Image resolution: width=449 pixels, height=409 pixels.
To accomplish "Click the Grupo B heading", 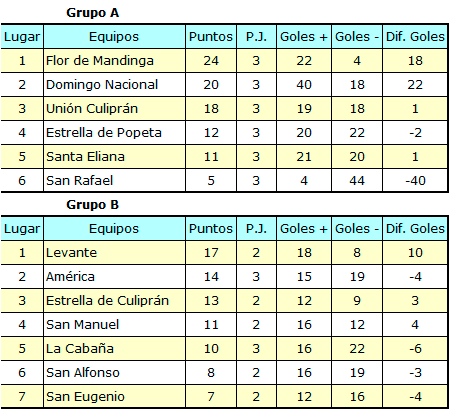I will click(x=92, y=205).
